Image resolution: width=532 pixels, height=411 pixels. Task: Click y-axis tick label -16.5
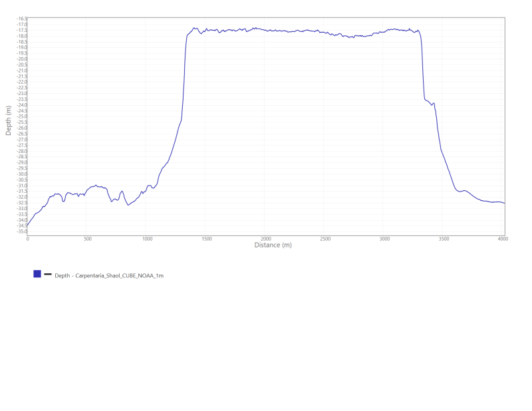[x=21, y=19]
